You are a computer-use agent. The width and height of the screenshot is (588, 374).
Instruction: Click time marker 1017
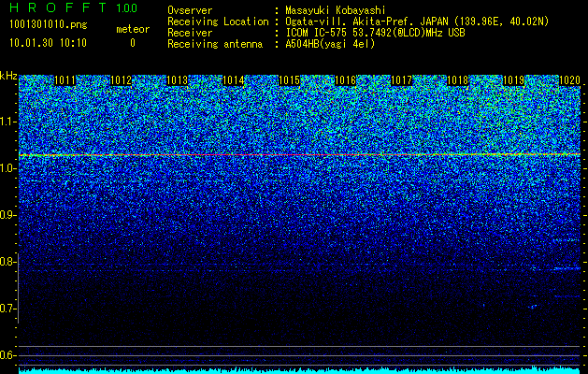(x=402, y=80)
